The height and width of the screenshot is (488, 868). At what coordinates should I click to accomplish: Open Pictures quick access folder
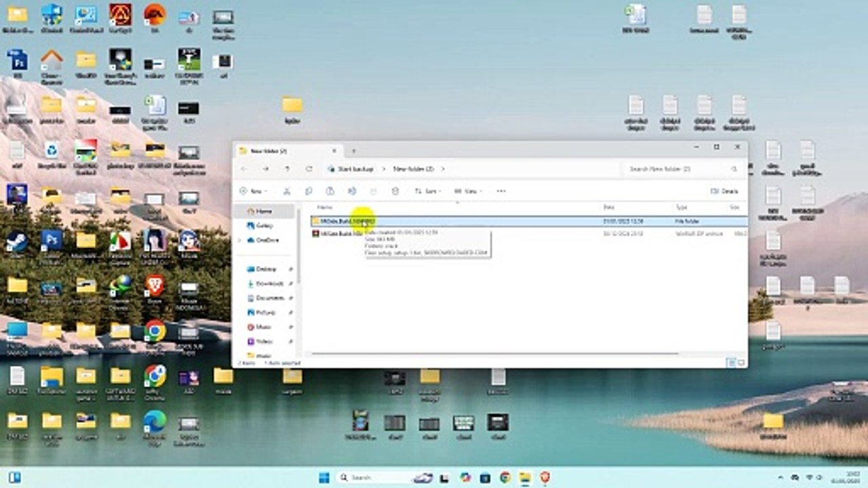[266, 312]
